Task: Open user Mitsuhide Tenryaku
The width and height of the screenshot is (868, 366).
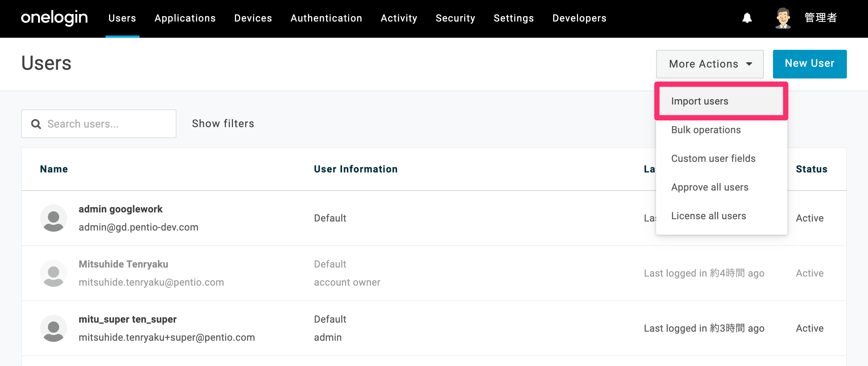Action: click(x=123, y=264)
